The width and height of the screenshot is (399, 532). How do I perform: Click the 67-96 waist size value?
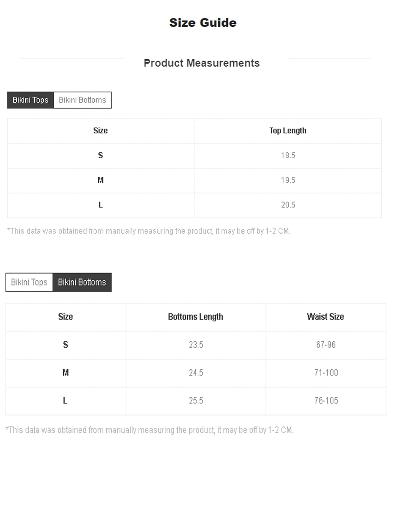(326, 345)
